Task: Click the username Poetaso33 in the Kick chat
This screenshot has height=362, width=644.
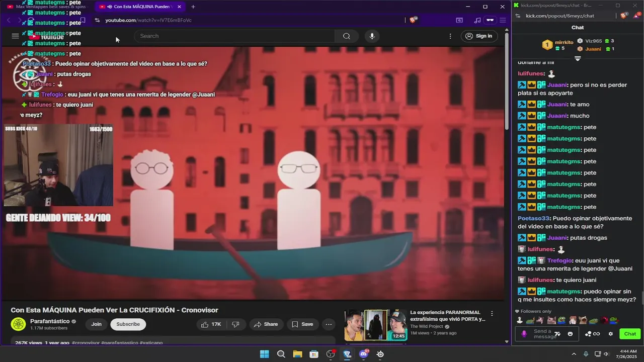Action: click(x=533, y=218)
